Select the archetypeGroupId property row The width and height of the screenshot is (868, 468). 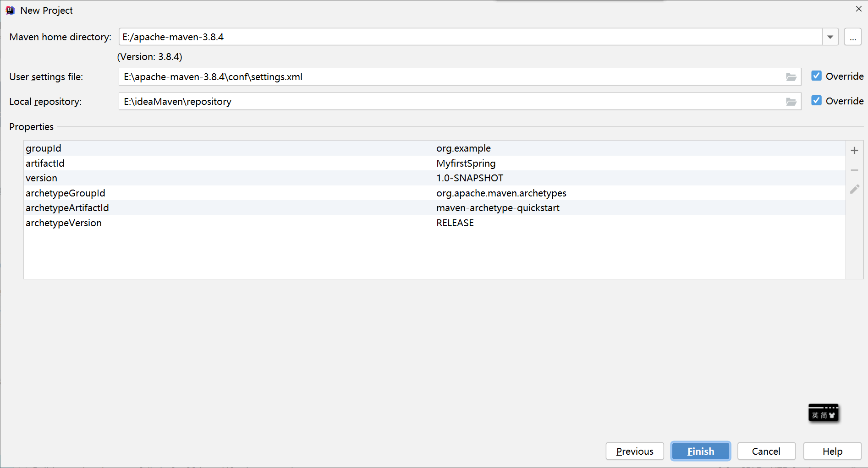tap(434, 193)
